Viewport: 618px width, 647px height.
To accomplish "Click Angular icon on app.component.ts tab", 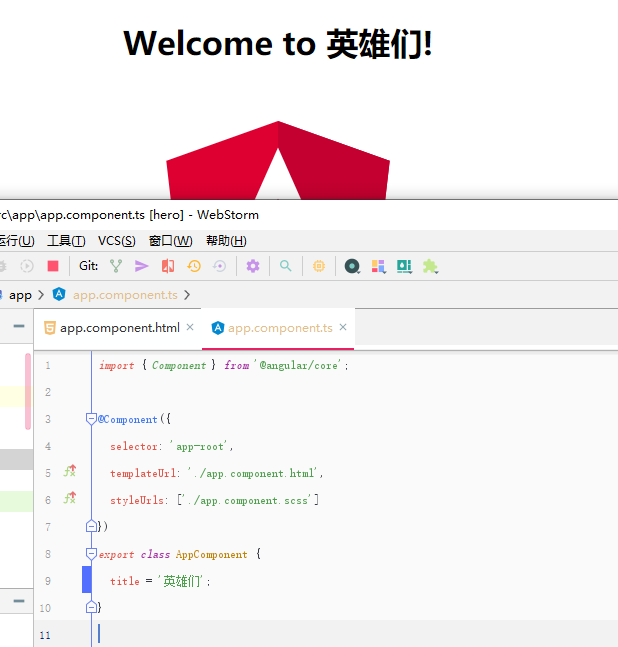I will (217, 328).
